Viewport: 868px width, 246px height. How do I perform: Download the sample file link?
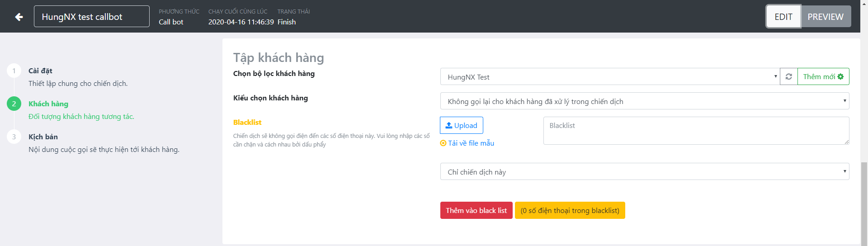point(471,143)
